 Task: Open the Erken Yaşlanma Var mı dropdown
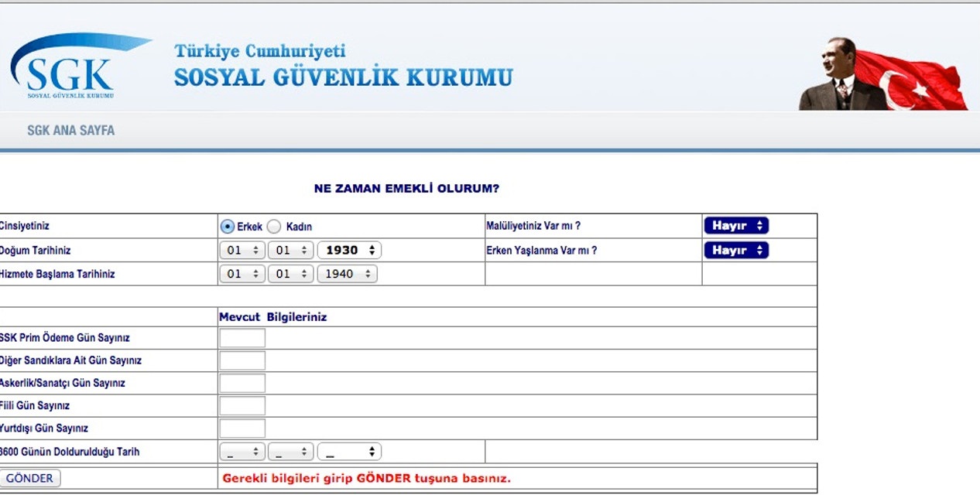pyautogui.click(x=735, y=250)
